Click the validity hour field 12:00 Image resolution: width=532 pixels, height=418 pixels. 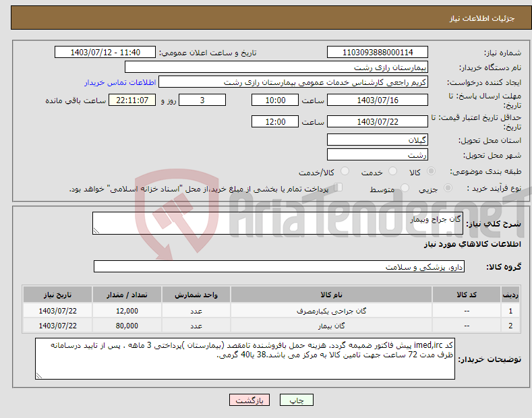coord(275,121)
